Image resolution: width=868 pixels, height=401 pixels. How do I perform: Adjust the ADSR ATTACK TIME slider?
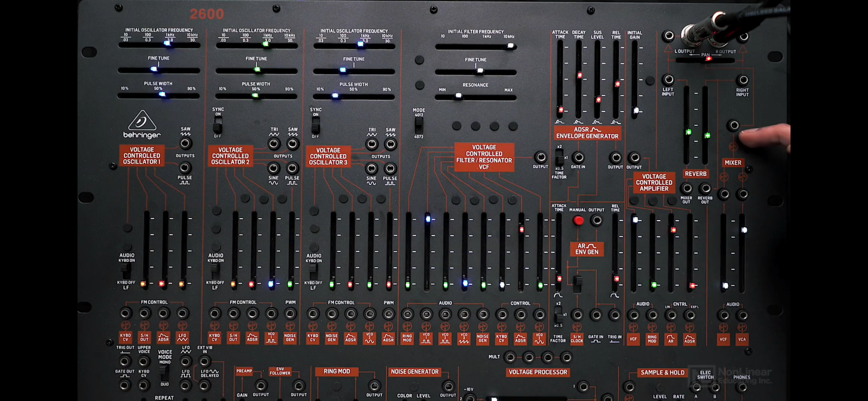pos(560,79)
